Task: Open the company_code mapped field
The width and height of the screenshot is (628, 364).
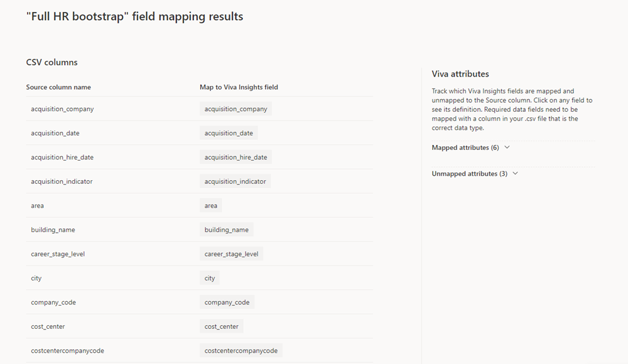Action: [227, 302]
